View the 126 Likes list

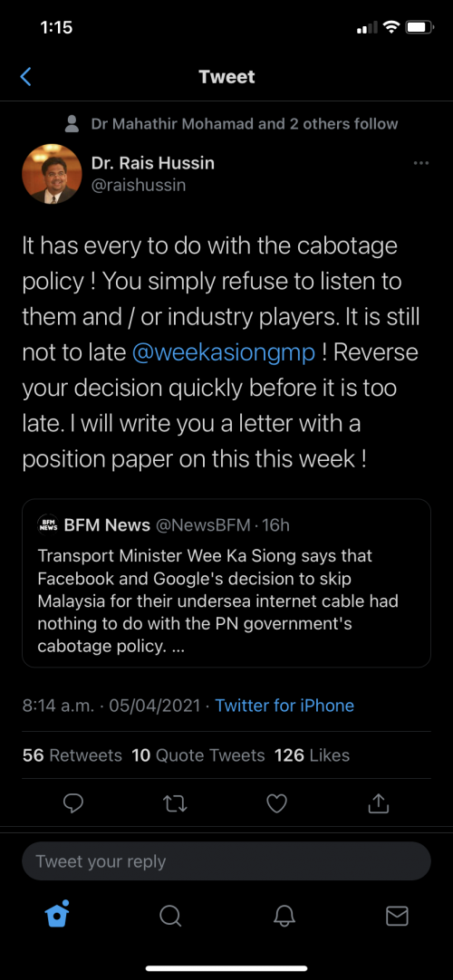(312, 755)
